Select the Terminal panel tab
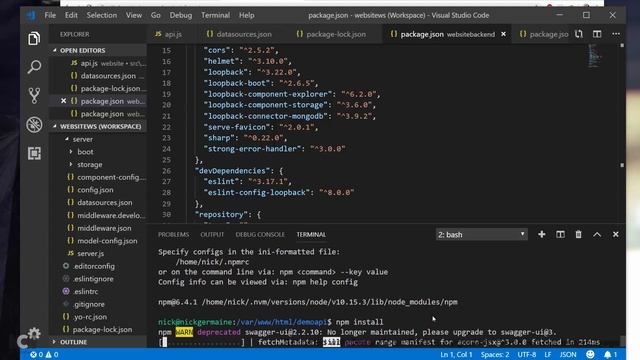Screen dimensions: 640x360 click(311, 235)
